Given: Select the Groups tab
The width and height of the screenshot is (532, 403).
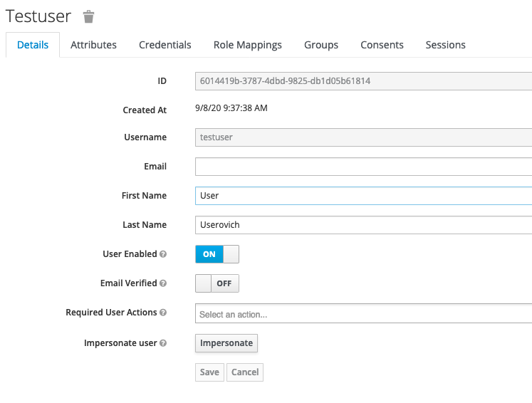Looking at the screenshot, I should click(321, 45).
